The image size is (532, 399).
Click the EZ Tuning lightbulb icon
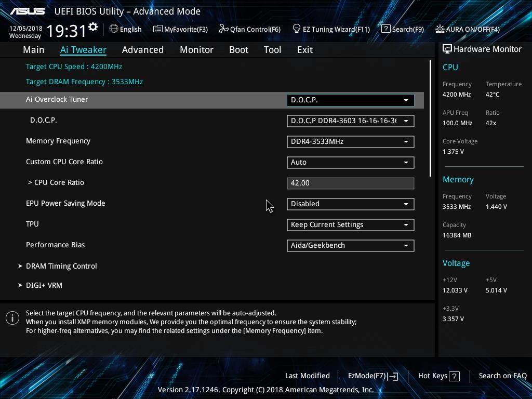click(297, 29)
